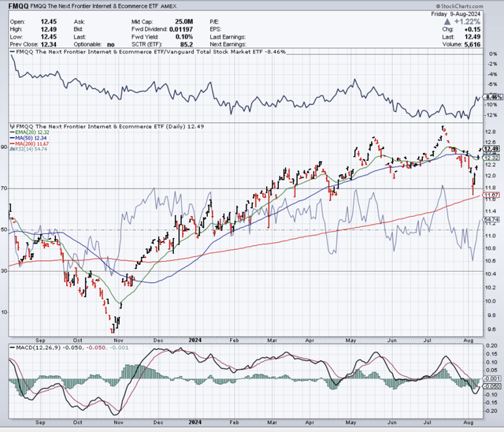
Task: Click the EMA(20) 12.32 legend
Action: (x=30, y=132)
